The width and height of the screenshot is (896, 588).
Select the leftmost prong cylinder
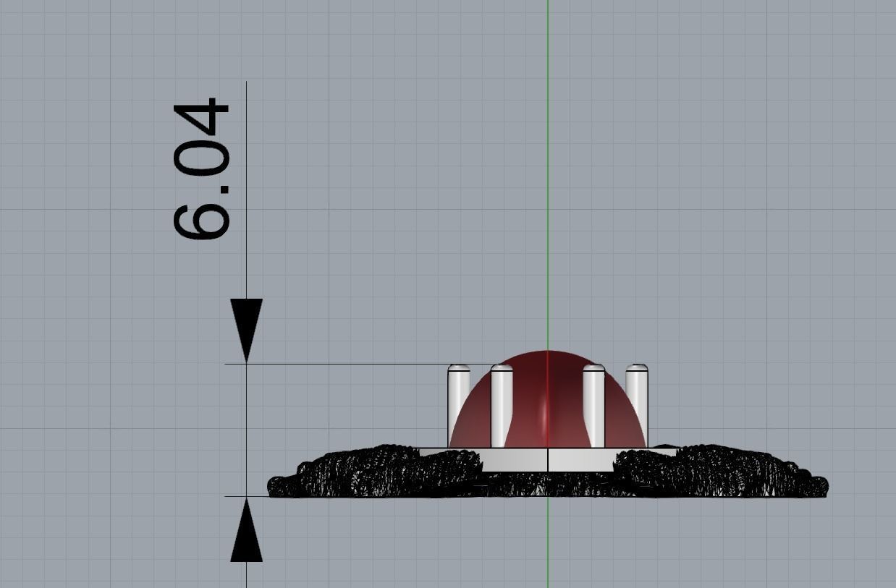(459, 406)
